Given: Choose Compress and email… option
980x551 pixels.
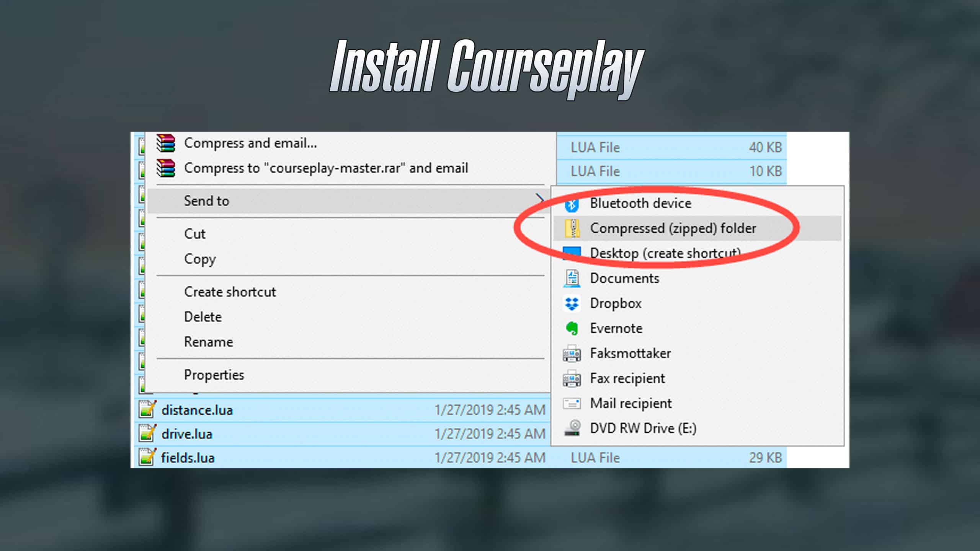Looking at the screenshot, I should point(250,143).
